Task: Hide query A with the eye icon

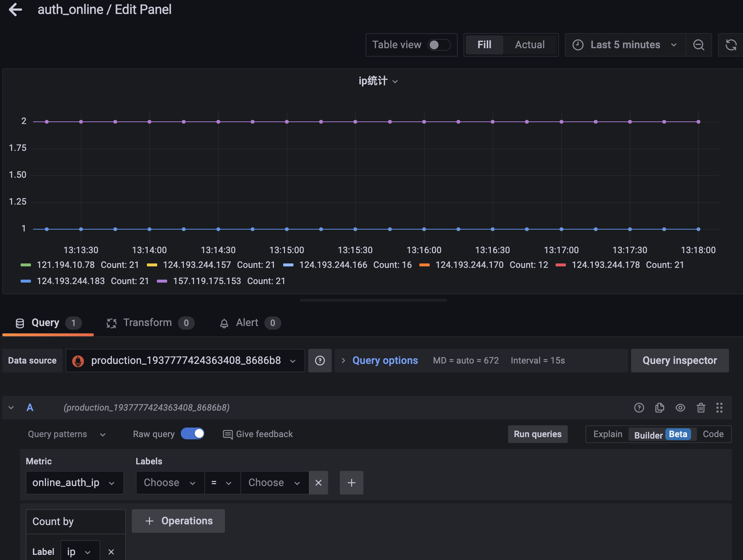Action: click(680, 408)
